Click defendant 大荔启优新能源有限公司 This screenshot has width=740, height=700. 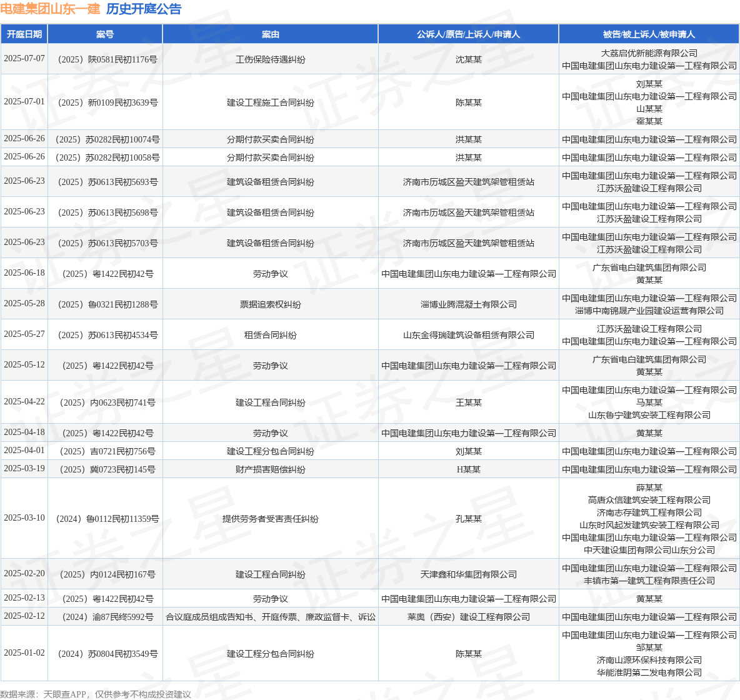tap(649, 53)
